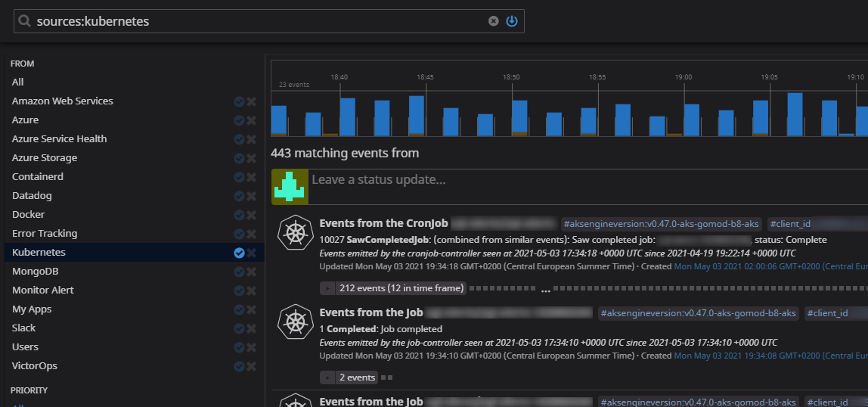
Task: Exclude Users with its X icon
Action: pos(251,347)
